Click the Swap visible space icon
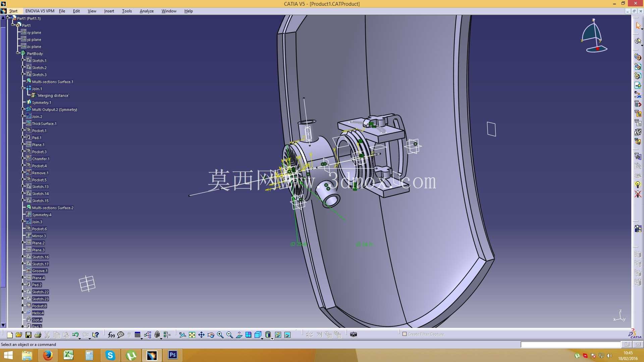 [x=287, y=335]
